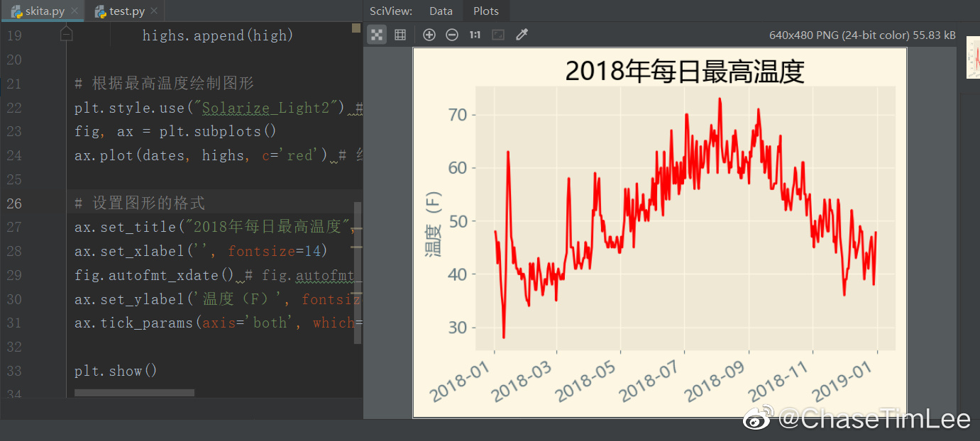The width and height of the screenshot is (980, 441).
Task: Click the ax.plot(dates, highs line
Action: click(x=219, y=155)
